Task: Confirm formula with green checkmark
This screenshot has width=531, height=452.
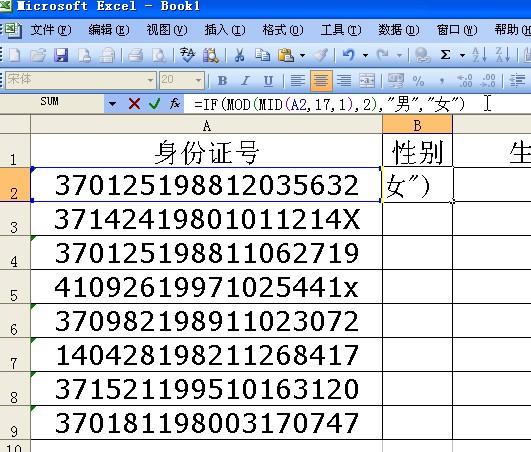Action: 154,103
